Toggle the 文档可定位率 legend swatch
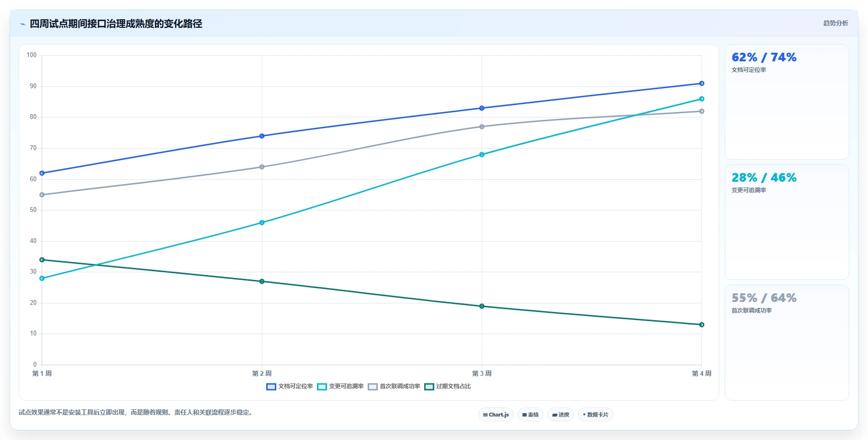Viewport: 868px width, 440px height. tap(271, 387)
